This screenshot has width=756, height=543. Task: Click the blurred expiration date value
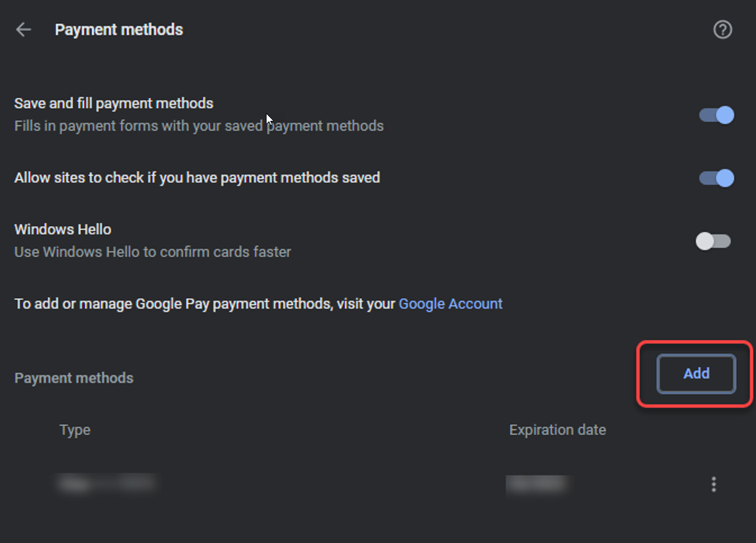pyautogui.click(x=537, y=484)
